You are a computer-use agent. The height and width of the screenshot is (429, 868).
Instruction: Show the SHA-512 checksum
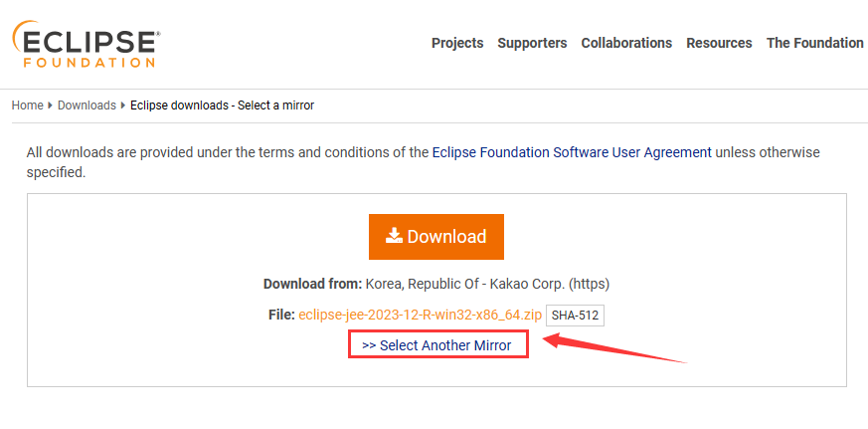[x=576, y=316]
